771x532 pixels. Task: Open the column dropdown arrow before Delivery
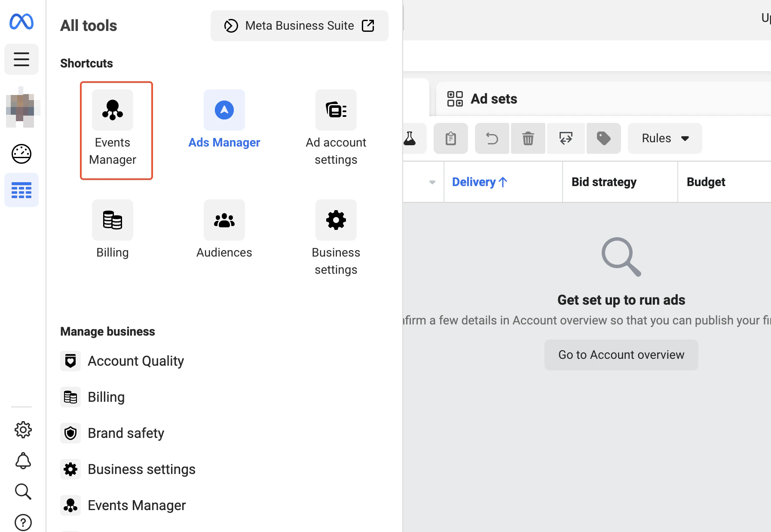(x=432, y=182)
